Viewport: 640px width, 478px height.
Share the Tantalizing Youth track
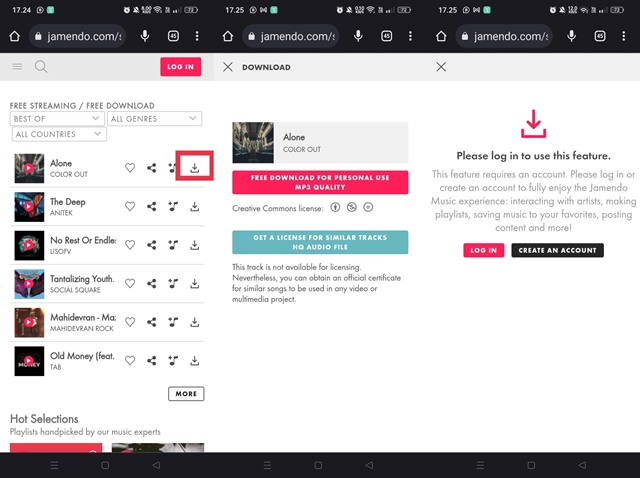(151, 283)
